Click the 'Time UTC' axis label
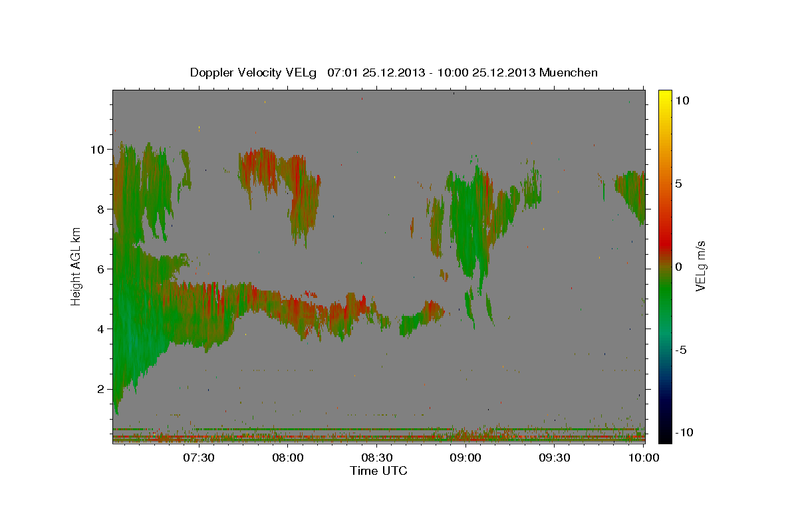This screenshot has width=798, height=532. pyautogui.click(x=378, y=471)
